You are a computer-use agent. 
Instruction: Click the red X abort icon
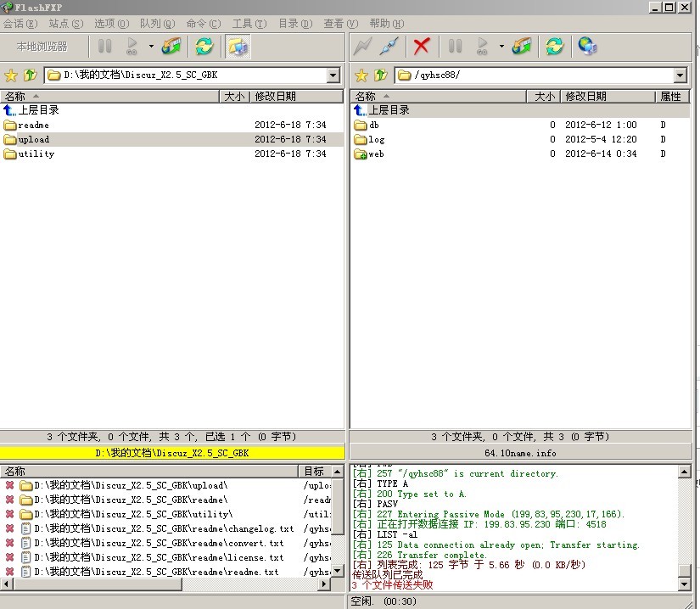(422, 46)
